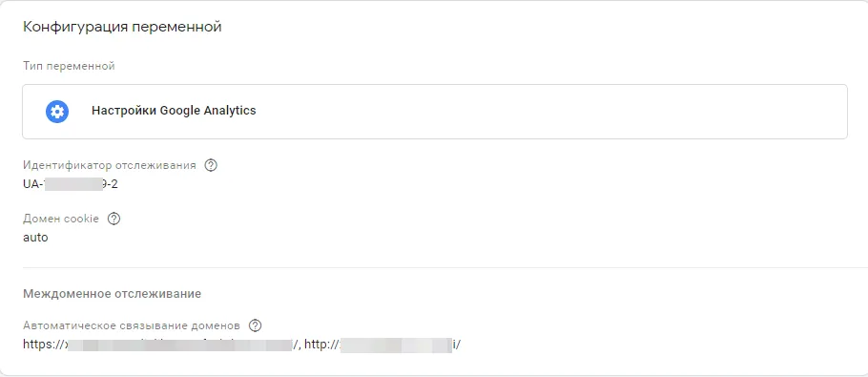
Task: Click the blurred portion of the tracking ID
Action: tap(73, 184)
